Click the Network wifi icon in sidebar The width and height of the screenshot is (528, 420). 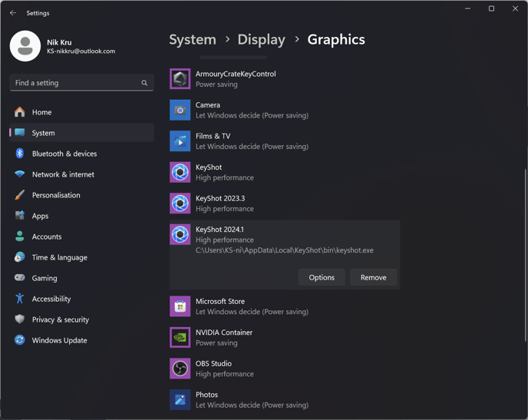point(19,174)
